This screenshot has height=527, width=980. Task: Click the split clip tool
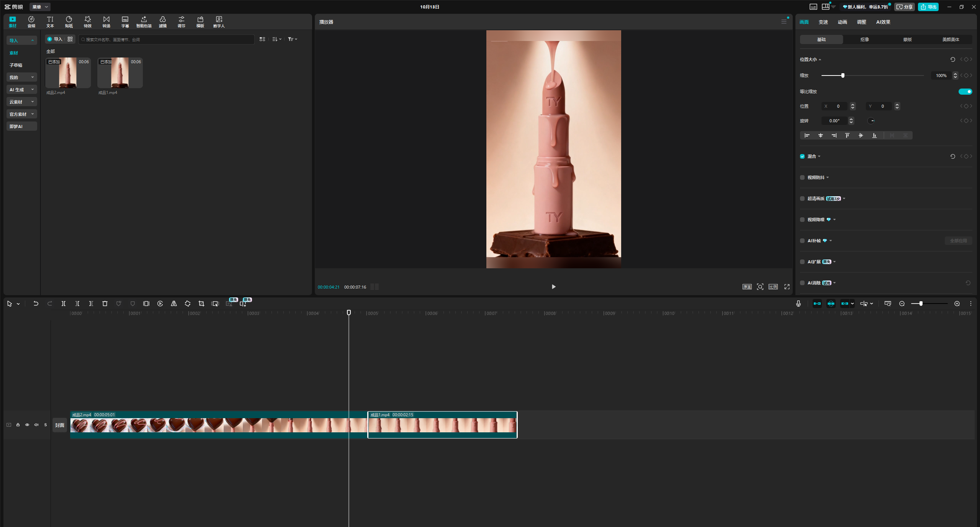pyautogui.click(x=64, y=304)
